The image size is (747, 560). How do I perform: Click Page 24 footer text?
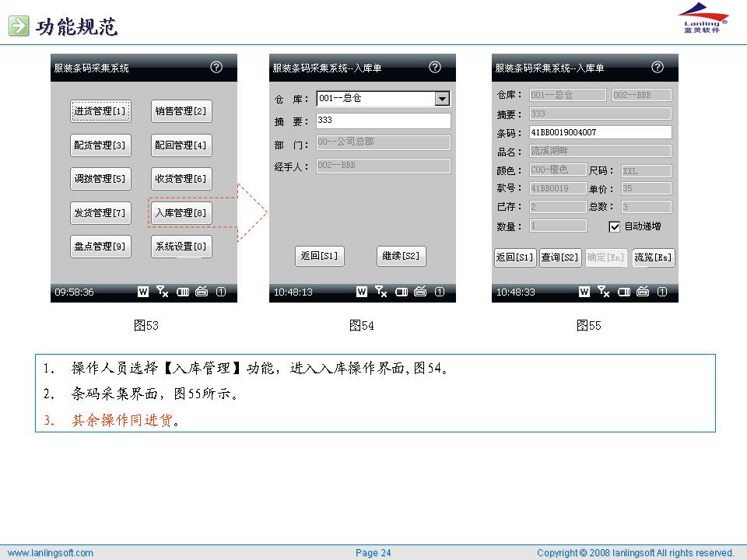click(373, 553)
